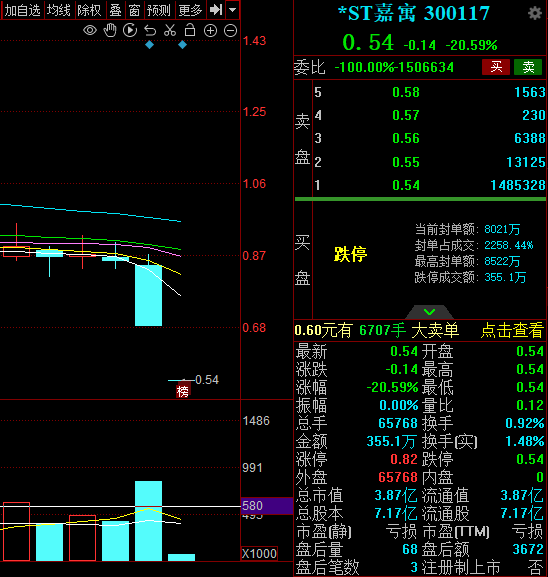
Task: Click the 0.54 price label on chart
Action: point(207,380)
